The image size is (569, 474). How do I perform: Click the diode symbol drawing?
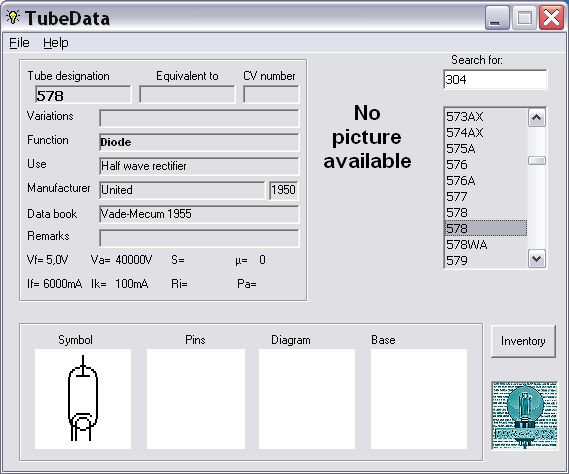[83, 399]
